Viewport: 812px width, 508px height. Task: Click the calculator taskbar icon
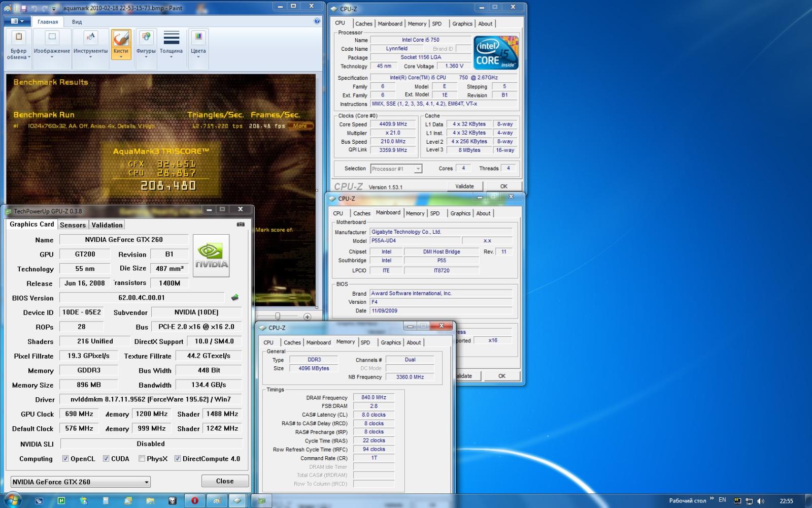click(x=106, y=500)
